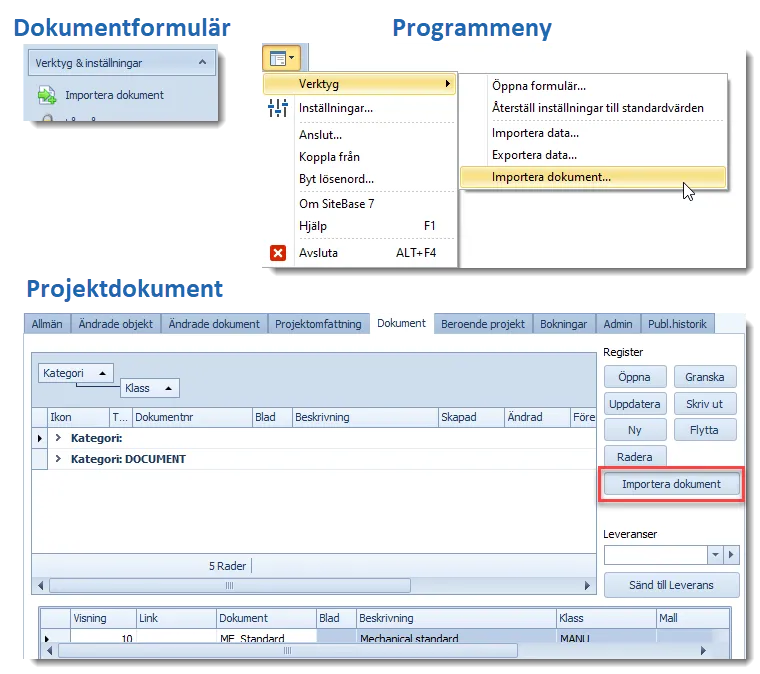Click lower grid scroll right arrow
The image size is (760, 674).
pos(703,650)
